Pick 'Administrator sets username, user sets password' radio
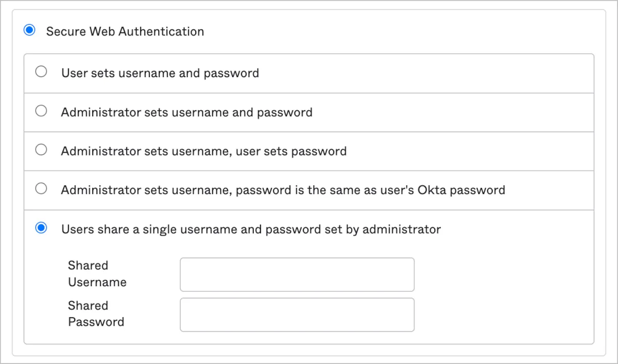The image size is (618, 364). 41,150
